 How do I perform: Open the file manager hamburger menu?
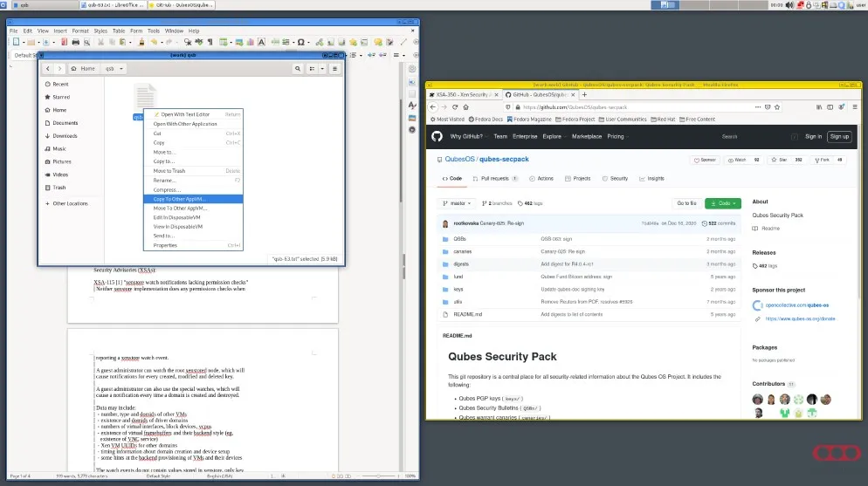click(336, 68)
